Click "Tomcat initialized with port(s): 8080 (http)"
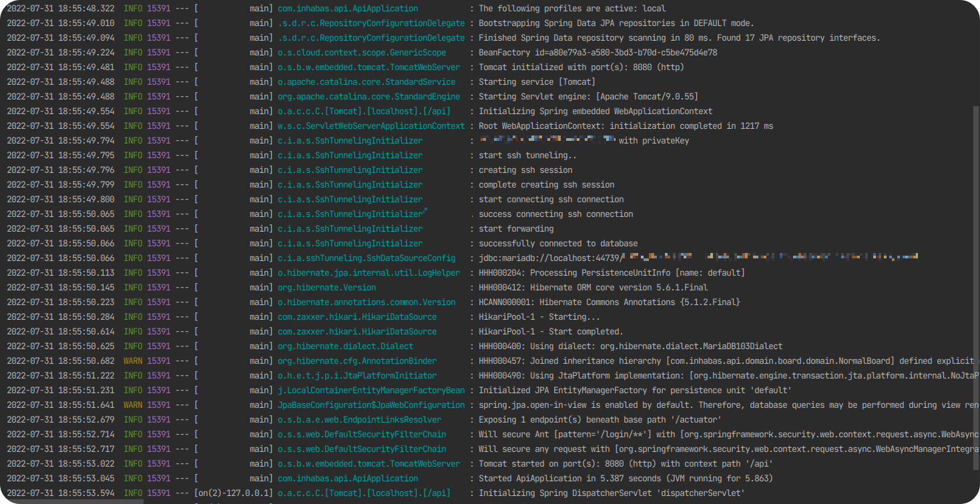The width and height of the screenshot is (980, 504). pyautogui.click(x=581, y=67)
